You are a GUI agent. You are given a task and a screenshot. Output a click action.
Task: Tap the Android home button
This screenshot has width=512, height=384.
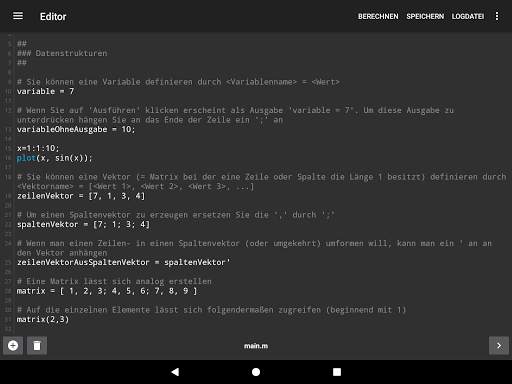click(x=256, y=372)
